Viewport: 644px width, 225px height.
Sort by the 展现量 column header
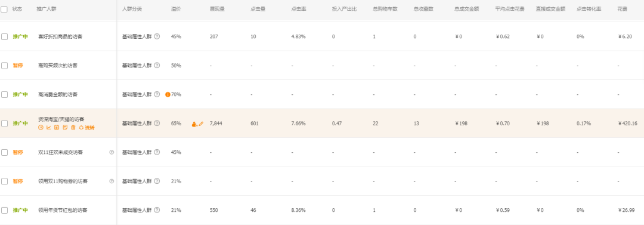pyautogui.click(x=217, y=8)
